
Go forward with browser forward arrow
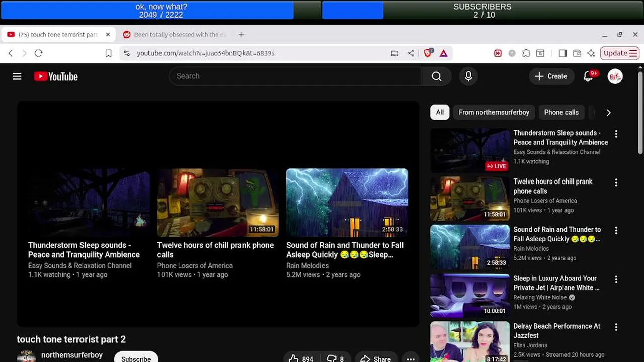pyautogui.click(x=24, y=53)
